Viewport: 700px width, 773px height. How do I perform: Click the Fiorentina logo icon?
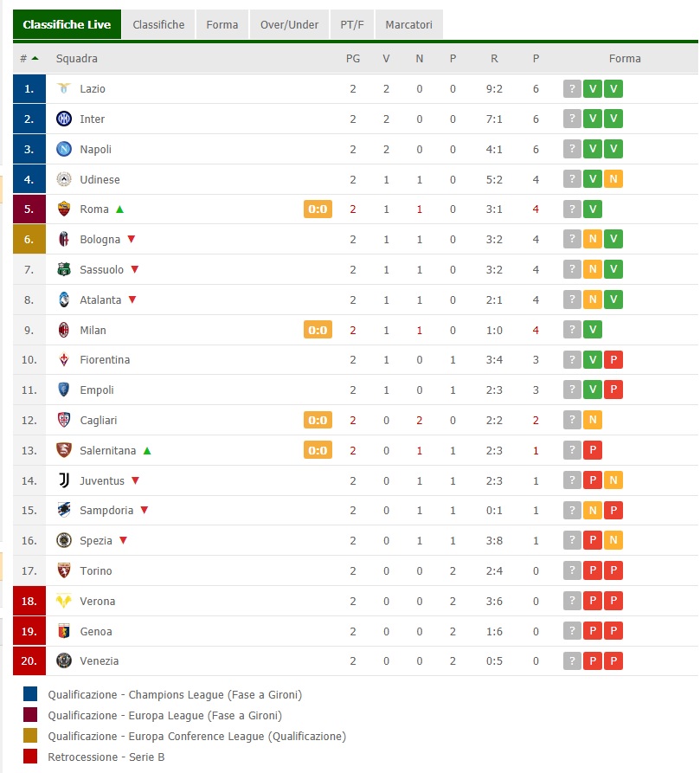point(63,359)
